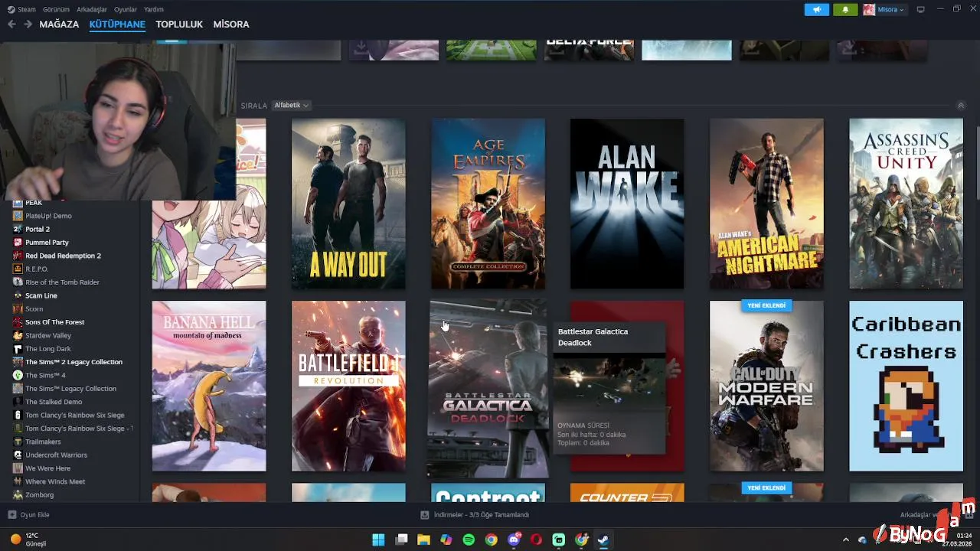Open Opera browser from the taskbar
The image size is (980, 551).
pos(536,540)
